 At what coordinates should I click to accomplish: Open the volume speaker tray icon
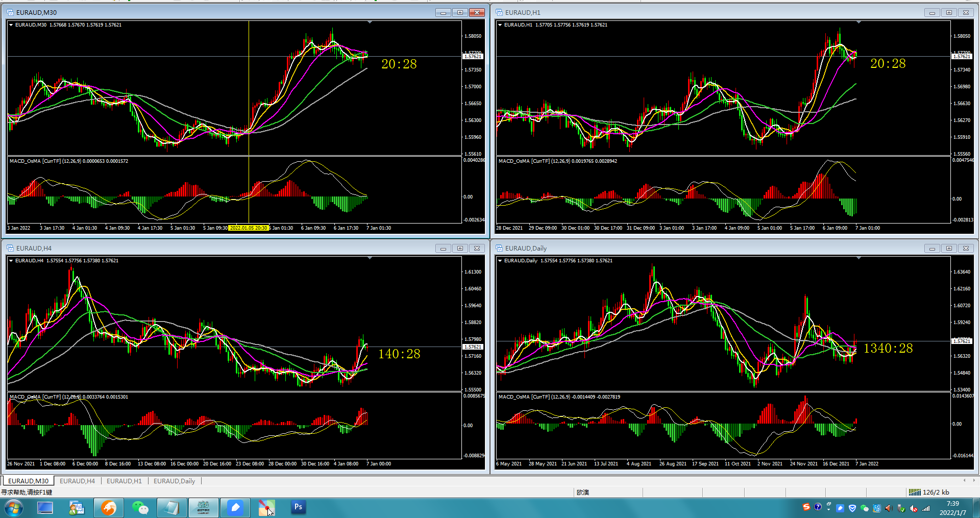click(x=889, y=508)
